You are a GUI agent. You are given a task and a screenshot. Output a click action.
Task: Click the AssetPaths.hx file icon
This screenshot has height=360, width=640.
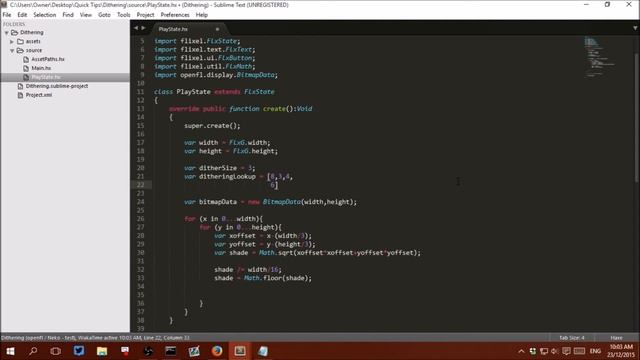pyautogui.click(x=26, y=59)
